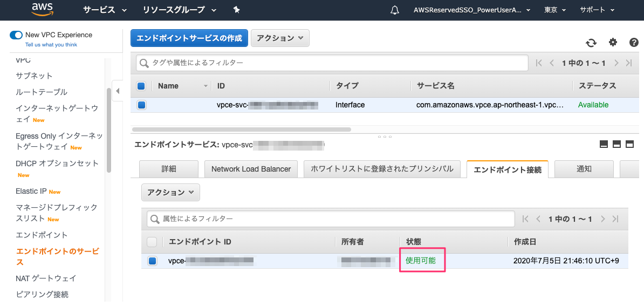Screen dimensions: 644x306
Task: Open ルートテーブル in the sidebar
Action: 42,92
